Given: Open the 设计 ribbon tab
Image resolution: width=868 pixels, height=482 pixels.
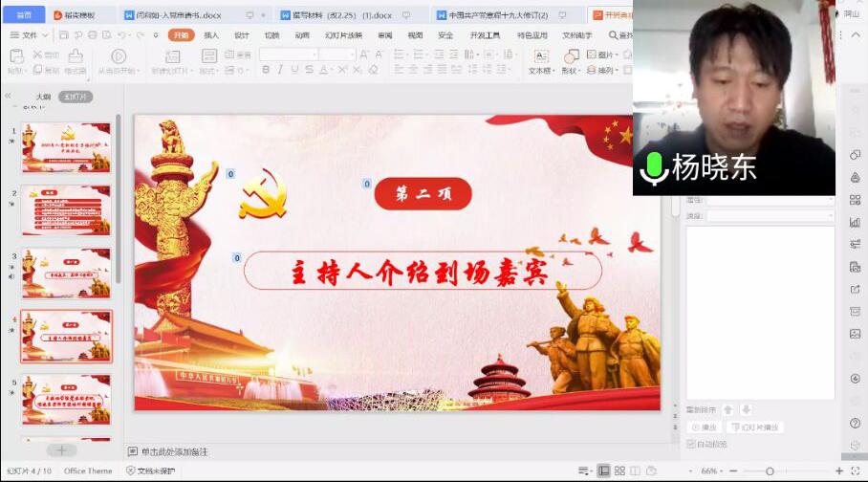Looking at the screenshot, I should pos(242,35).
